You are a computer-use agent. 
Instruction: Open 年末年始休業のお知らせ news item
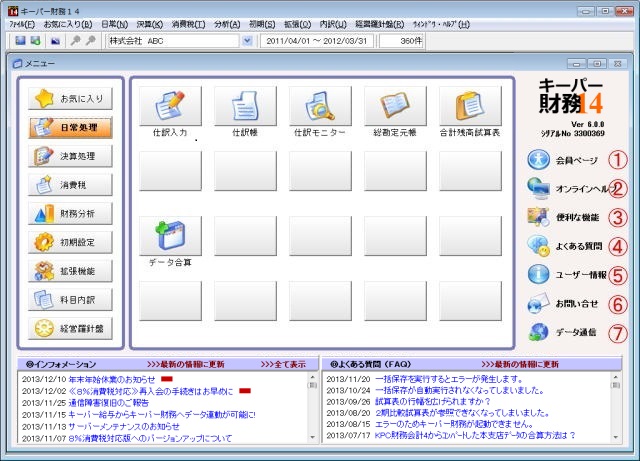pyautogui.click(x=112, y=379)
